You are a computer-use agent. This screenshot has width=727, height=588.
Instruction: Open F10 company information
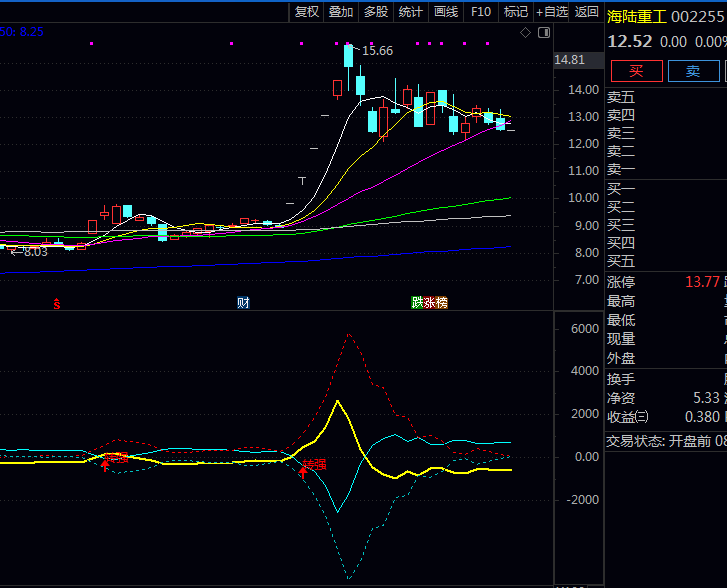pyautogui.click(x=481, y=12)
